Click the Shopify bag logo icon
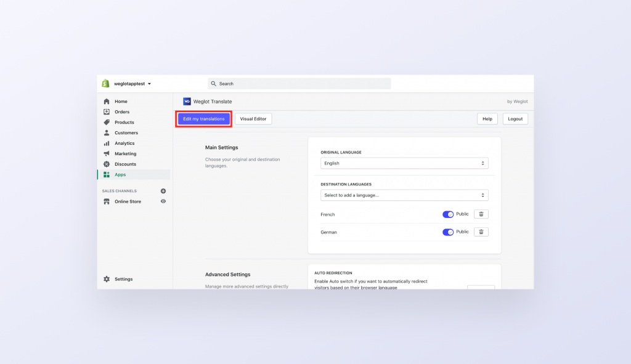 click(x=105, y=84)
